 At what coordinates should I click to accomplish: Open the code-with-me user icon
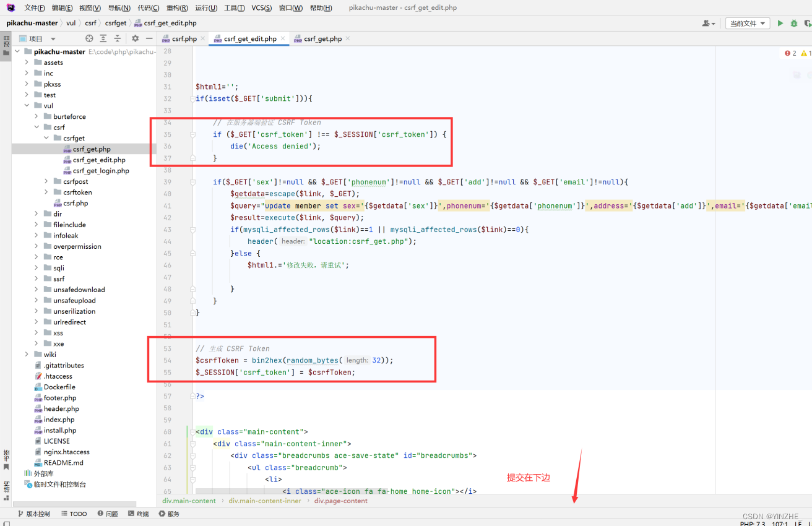click(709, 24)
